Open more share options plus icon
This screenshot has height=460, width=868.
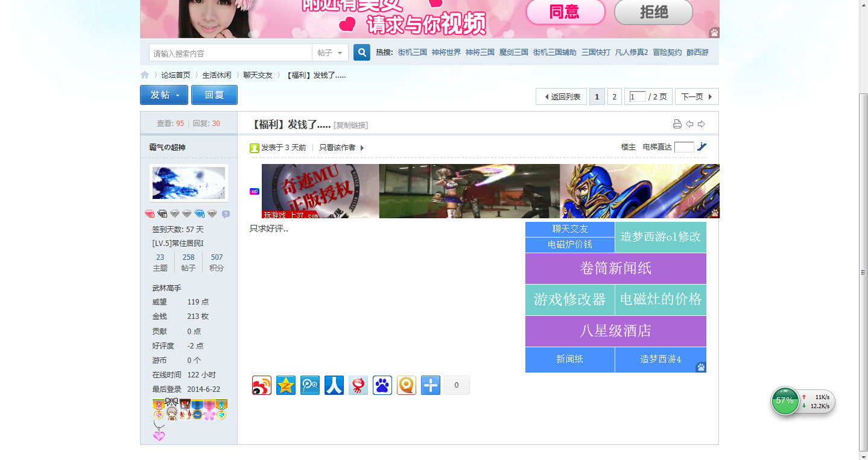pyautogui.click(x=431, y=385)
